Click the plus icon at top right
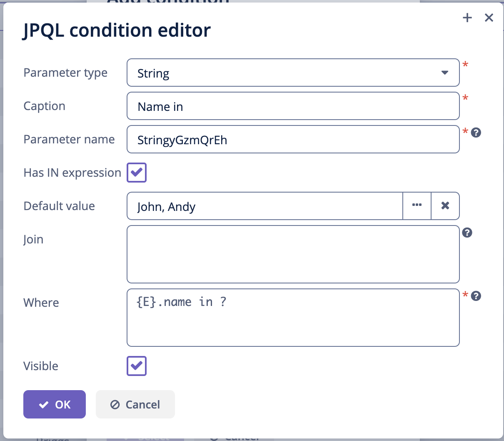The width and height of the screenshot is (504, 441). pyautogui.click(x=467, y=18)
